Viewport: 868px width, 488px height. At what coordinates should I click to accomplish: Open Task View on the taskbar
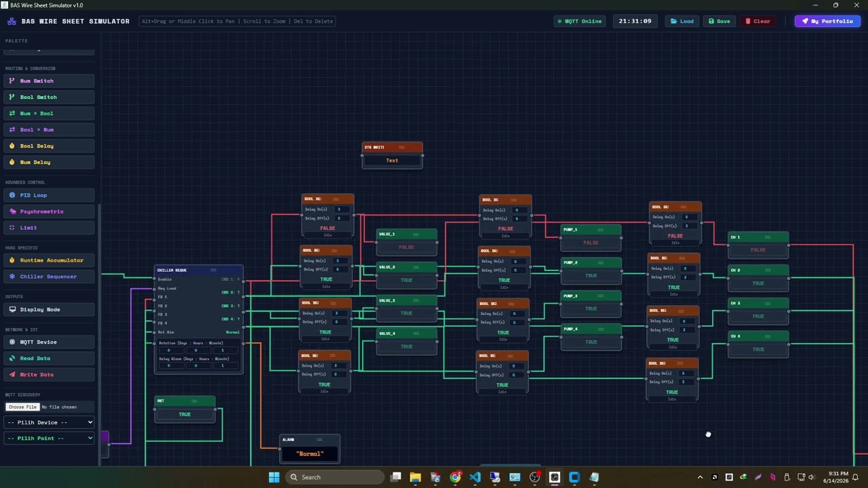[396, 477]
